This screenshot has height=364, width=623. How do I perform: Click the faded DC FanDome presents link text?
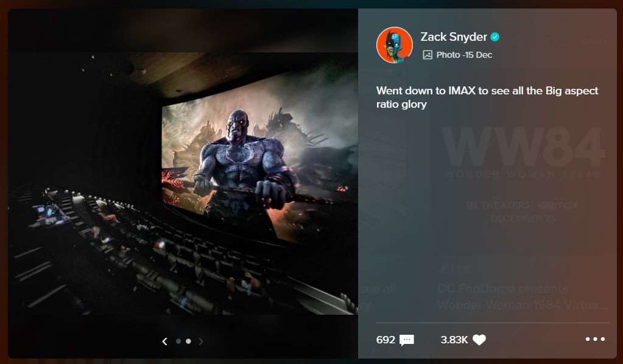pyautogui.click(x=502, y=288)
